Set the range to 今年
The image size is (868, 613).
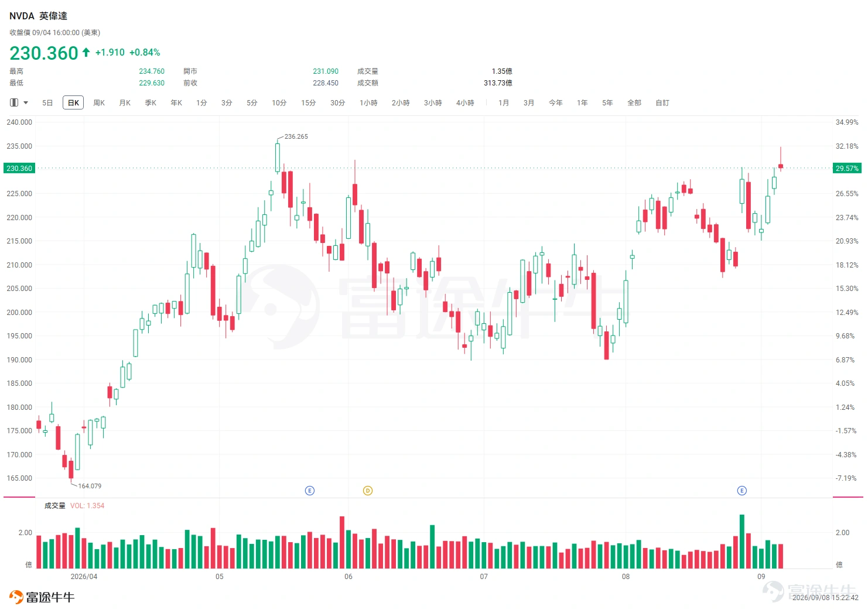point(556,103)
